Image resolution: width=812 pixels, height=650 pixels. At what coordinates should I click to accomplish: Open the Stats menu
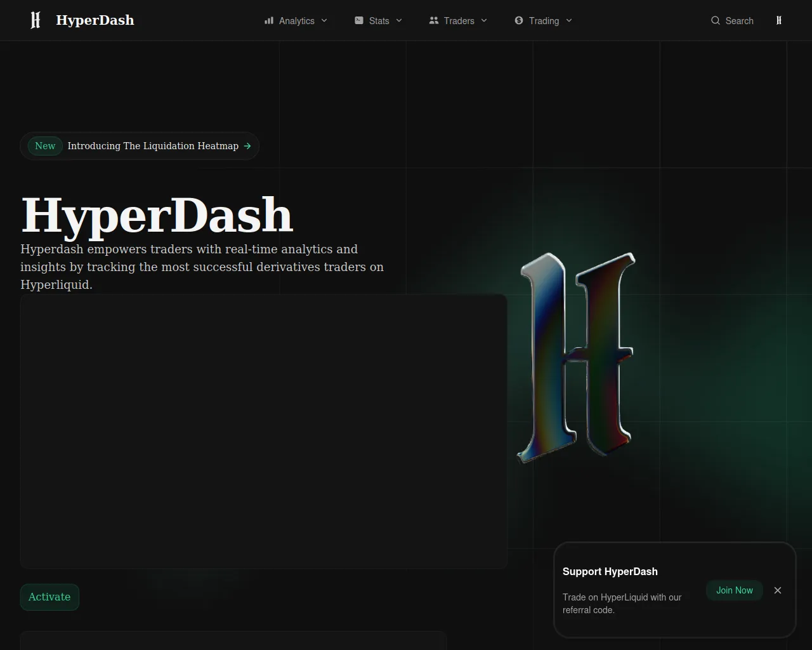379,20
